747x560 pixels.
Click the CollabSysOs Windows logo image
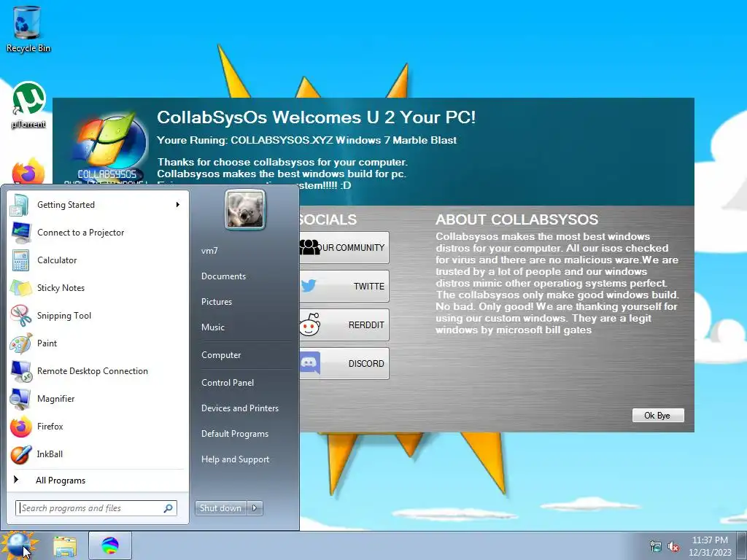[111, 149]
